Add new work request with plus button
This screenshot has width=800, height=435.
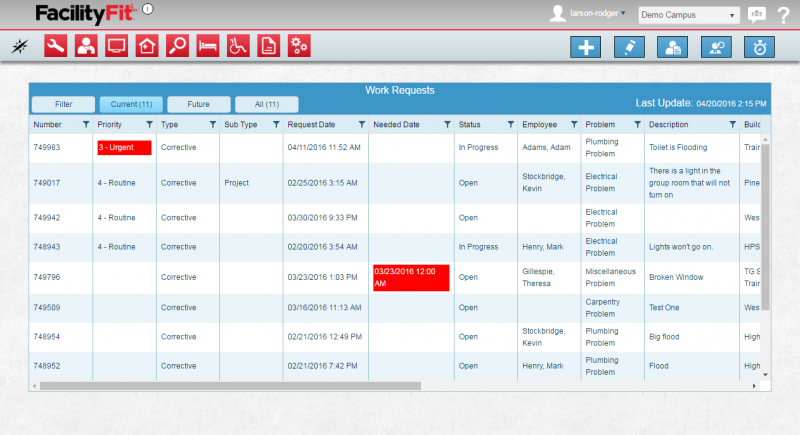coord(585,47)
